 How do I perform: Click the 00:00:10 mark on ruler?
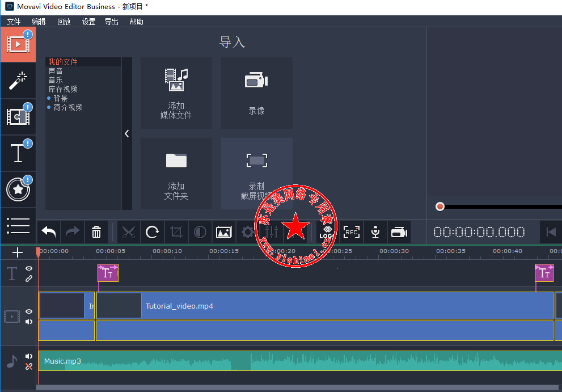tap(167, 251)
